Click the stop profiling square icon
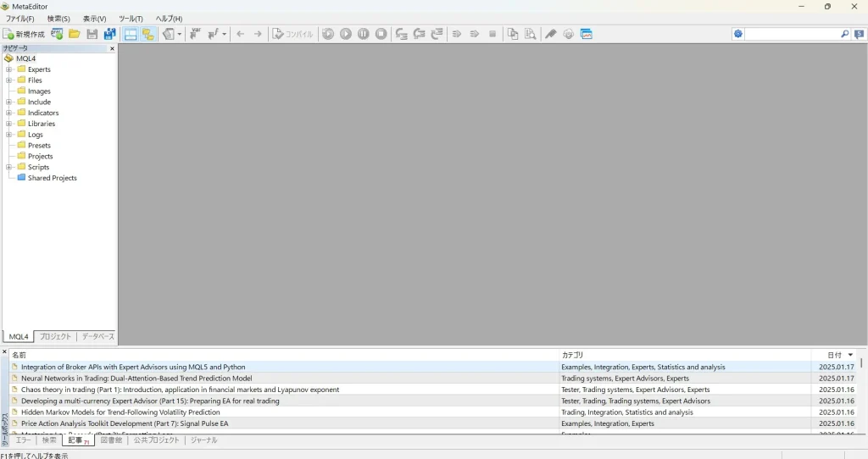 [492, 34]
